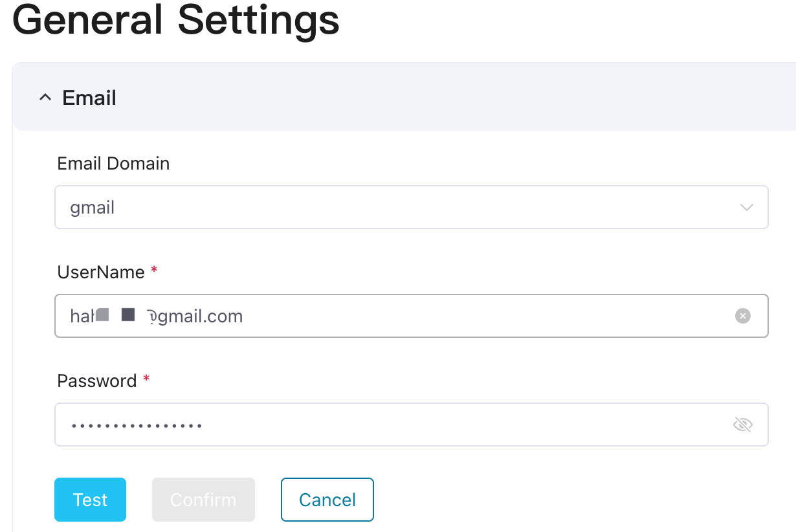Collapse the Email section chevron
The height and width of the screenshot is (532, 796).
tap(45, 98)
